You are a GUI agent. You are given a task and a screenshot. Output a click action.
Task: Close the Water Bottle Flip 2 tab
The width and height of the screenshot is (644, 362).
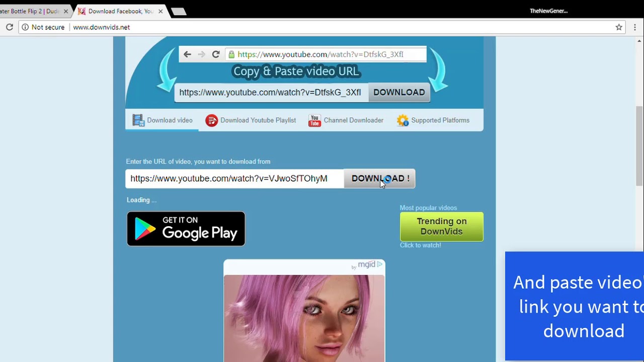[x=65, y=11]
